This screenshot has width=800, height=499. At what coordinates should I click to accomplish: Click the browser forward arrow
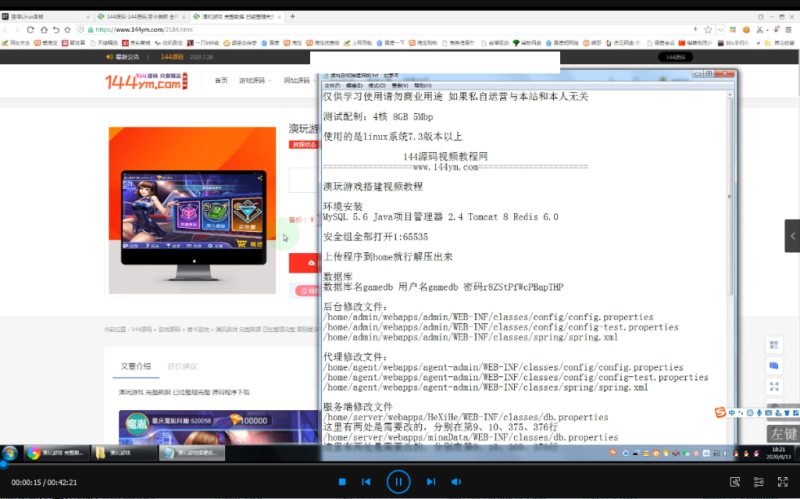pyautogui.click(x=17, y=30)
